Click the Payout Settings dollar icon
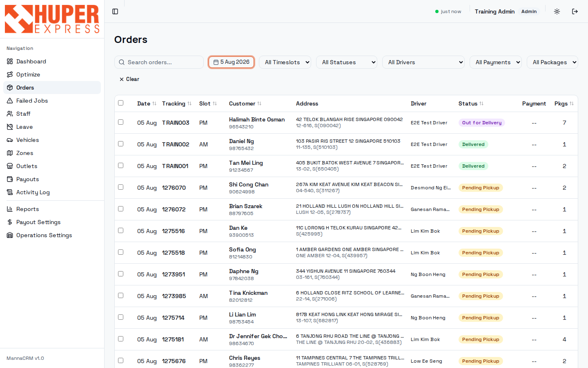The image size is (588, 368). point(10,222)
